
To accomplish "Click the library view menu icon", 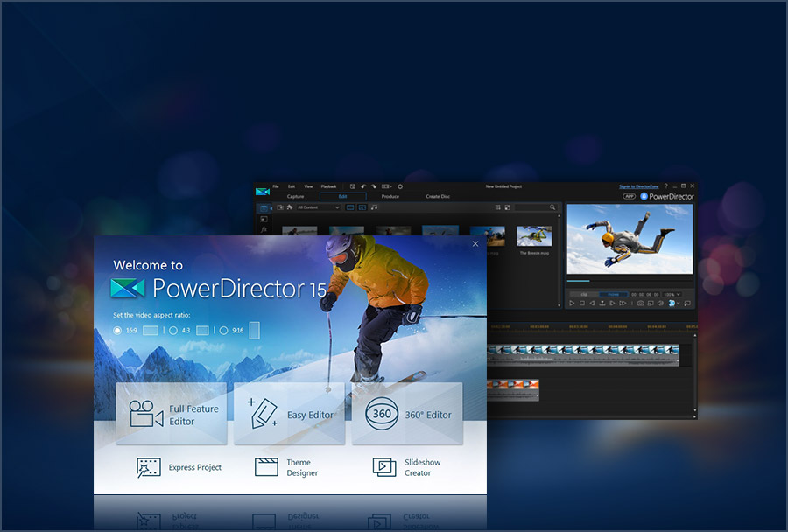I will pos(498,207).
